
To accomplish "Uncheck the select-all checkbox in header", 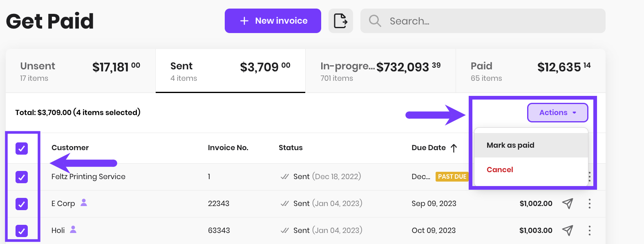I will click(x=22, y=149).
